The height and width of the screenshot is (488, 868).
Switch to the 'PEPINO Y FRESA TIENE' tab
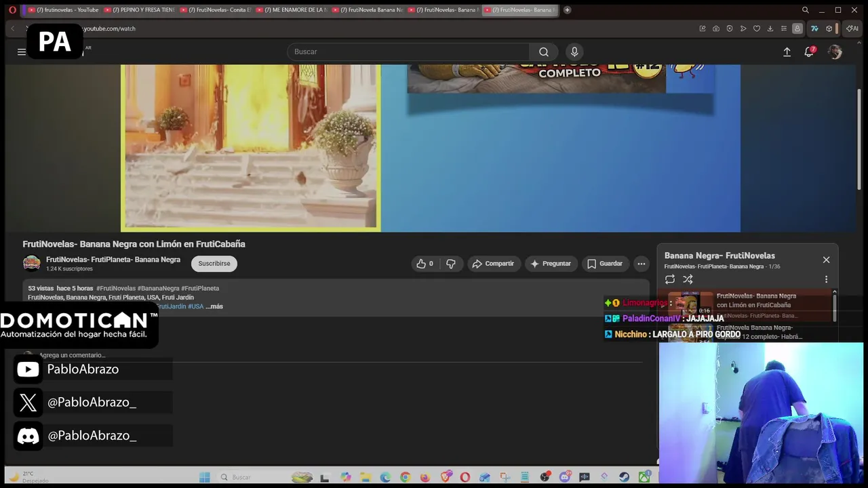point(139,9)
